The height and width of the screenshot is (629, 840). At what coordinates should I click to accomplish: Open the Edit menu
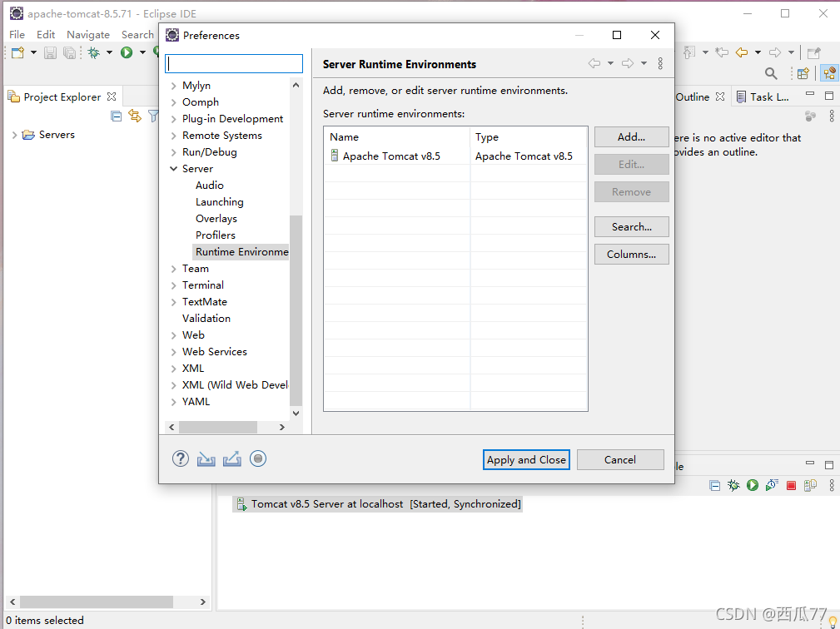pyautogui.click(x=46, y=34)
